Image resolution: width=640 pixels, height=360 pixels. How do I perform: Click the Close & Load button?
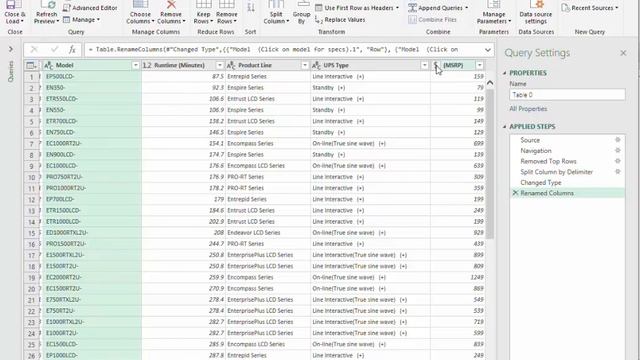pyautogui.click(x=15, y=12)
